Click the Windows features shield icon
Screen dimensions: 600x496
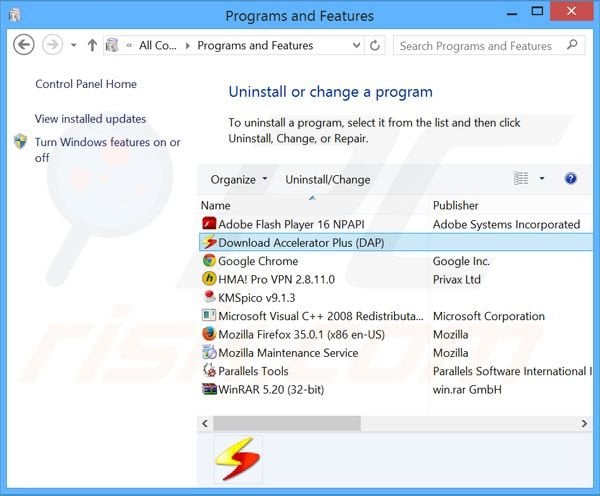[x=20, y=141]
